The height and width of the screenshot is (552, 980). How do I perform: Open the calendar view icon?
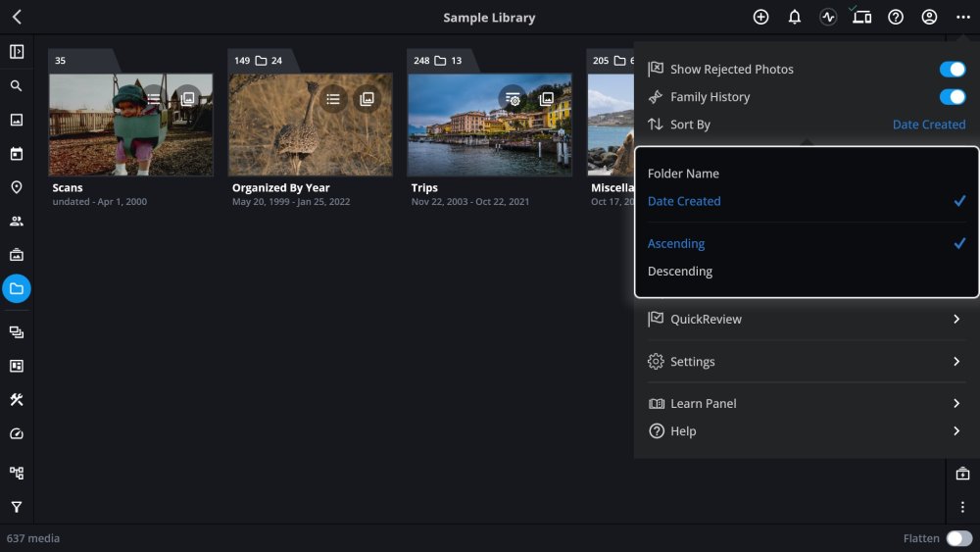(17, 154)
